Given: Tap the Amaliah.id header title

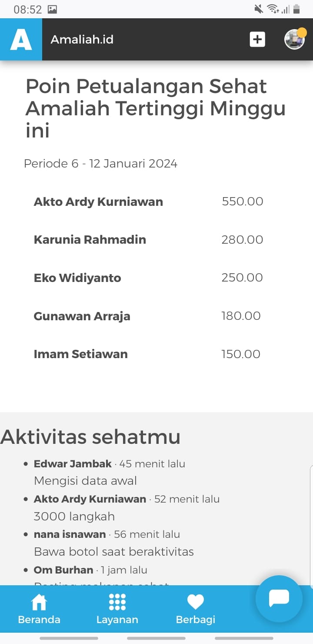Looking at the screenshot, I should 82,40.
